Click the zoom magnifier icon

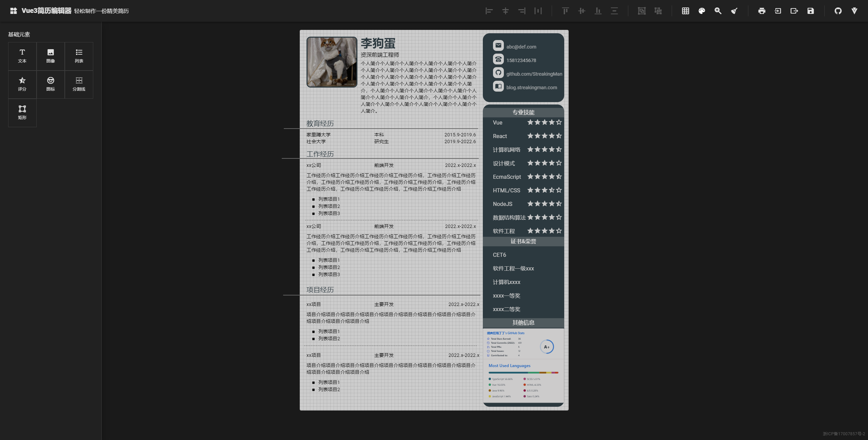tap(718, 11)
